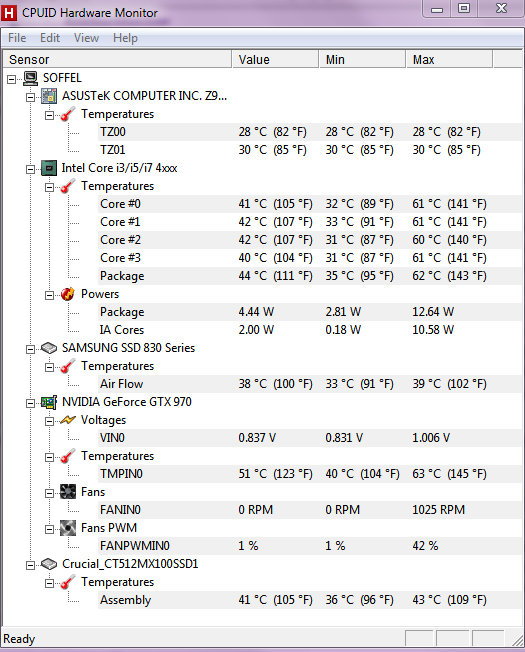Collapse the Powers section under Intel Core

(49, 295)
